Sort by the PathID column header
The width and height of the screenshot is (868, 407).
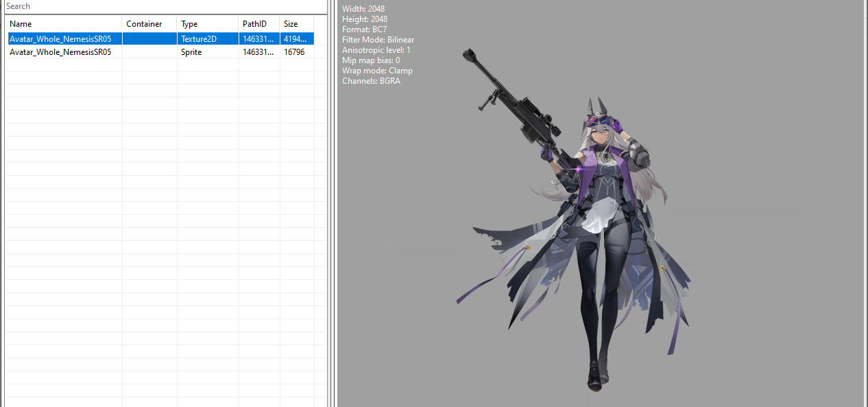[x=259, y=24]
